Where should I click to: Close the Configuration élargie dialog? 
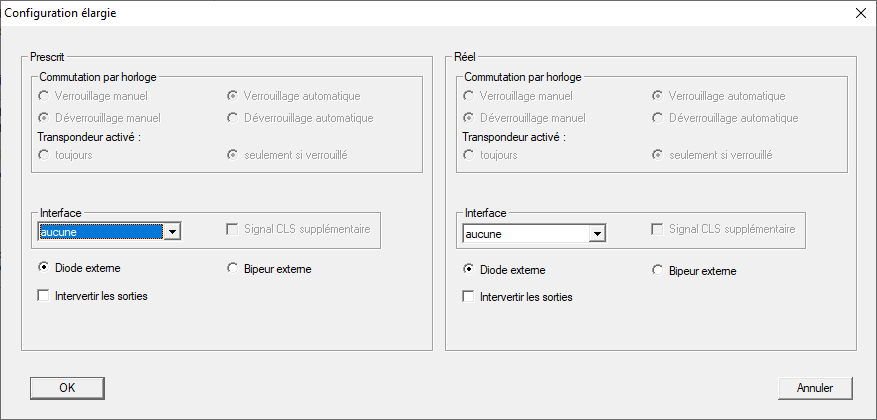pos(860,13)
